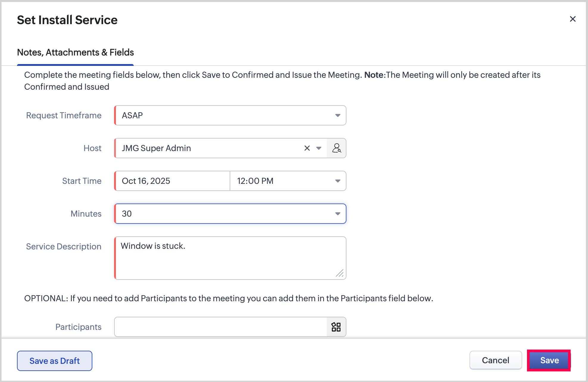Click Save as Draft

[55, 361]
